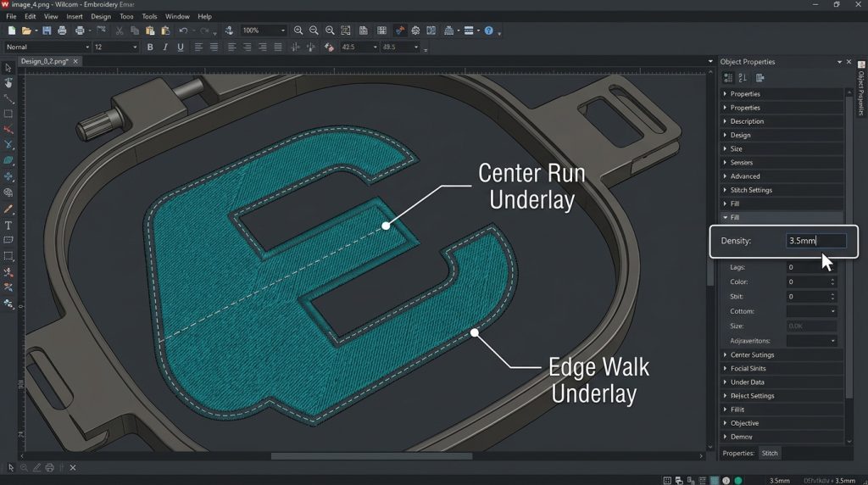Select the Text tool in left toolbox
Viewport: 868px width, 485px height.
click(8, 226)
